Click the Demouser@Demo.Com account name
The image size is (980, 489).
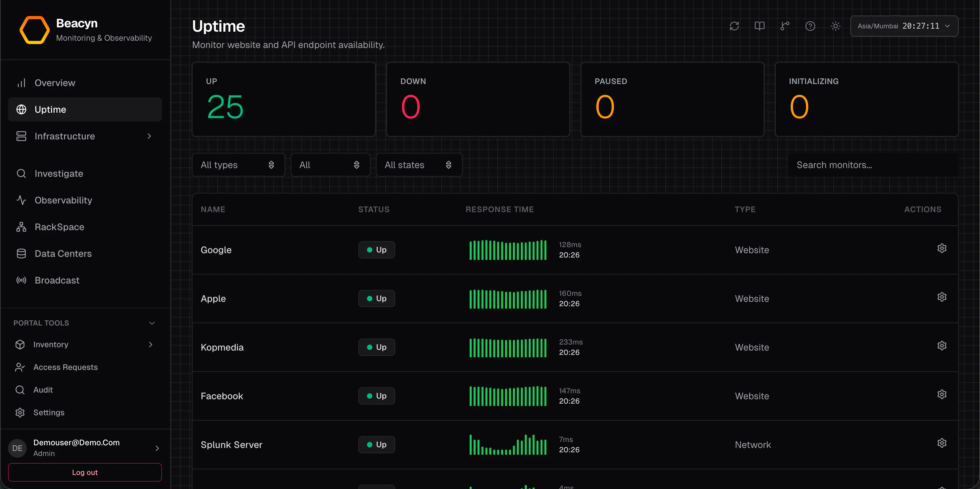[x=76, y=443]
